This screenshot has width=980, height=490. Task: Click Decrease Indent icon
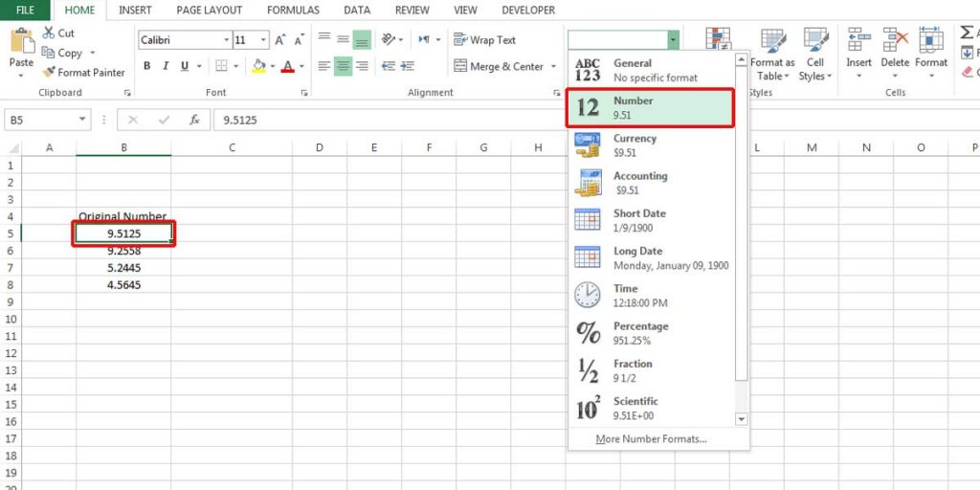tap(389, 66)
